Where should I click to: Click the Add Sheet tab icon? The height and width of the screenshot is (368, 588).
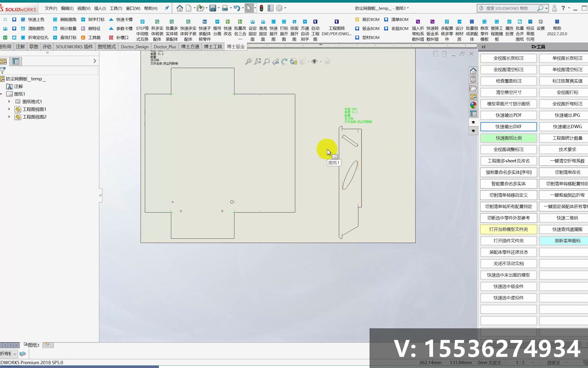(x=48, y=345)
